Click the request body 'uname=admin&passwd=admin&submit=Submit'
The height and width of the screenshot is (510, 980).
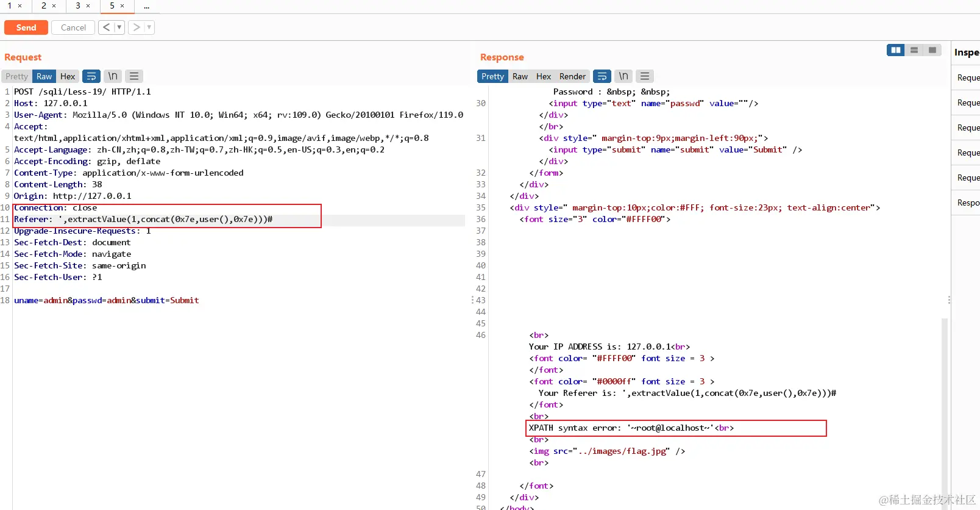[x=107, y=300]
